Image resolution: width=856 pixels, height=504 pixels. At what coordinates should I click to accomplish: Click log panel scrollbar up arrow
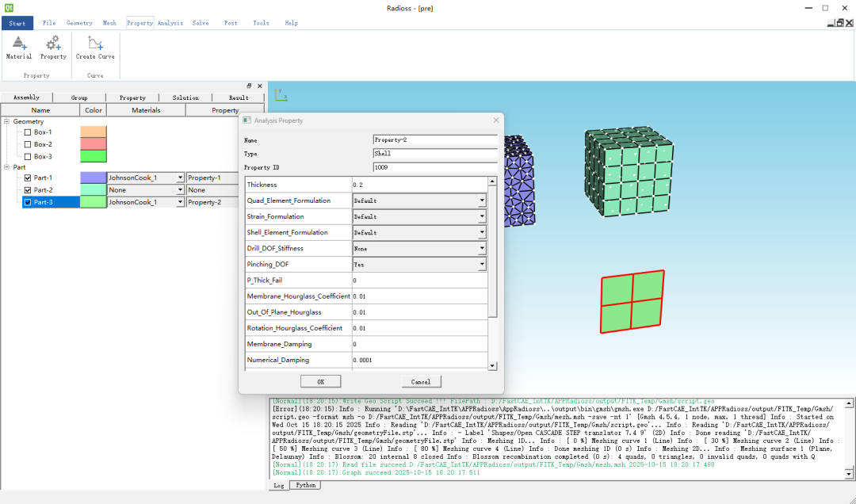coord(849,403)
